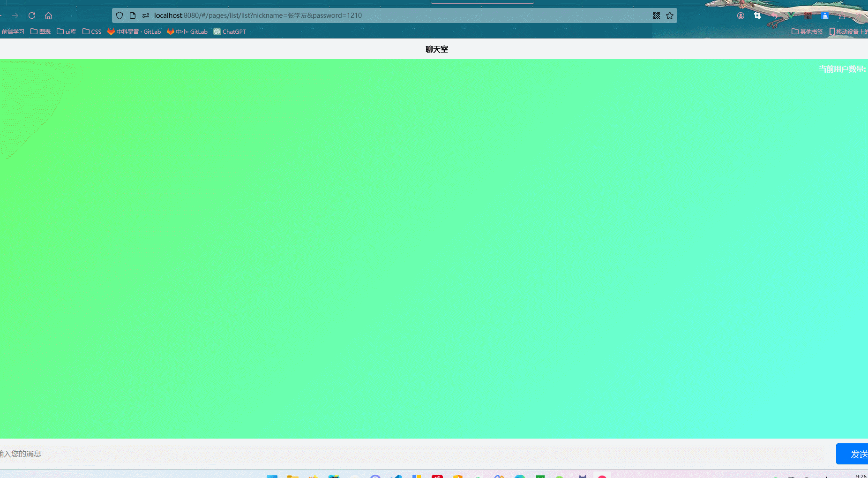Click the pink undo arrow extension
The height and width of the screenshot is (478, 868).
pos(774,15)
